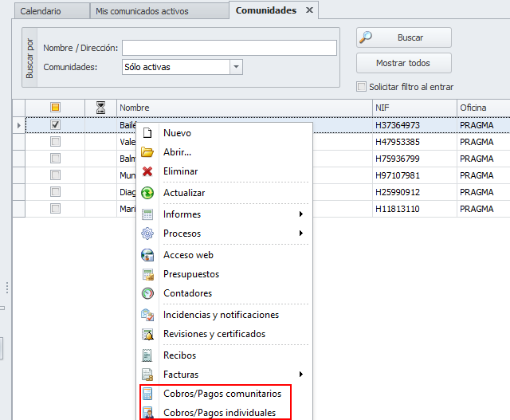The height and width of the screenshot is (420, 510).
Task: Check the checkbox for NIF H97107981
Action: [x=55, y=175]
